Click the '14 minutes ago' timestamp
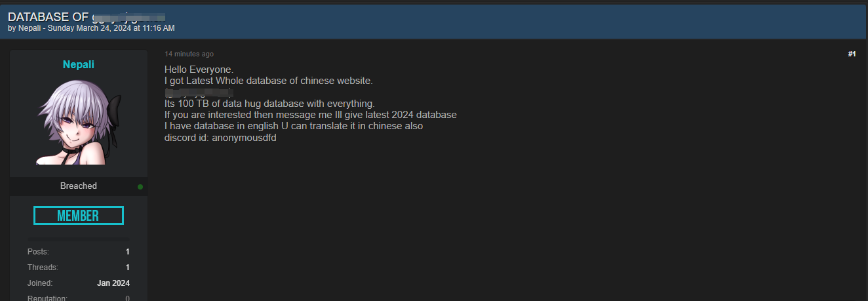 (189, 54)
